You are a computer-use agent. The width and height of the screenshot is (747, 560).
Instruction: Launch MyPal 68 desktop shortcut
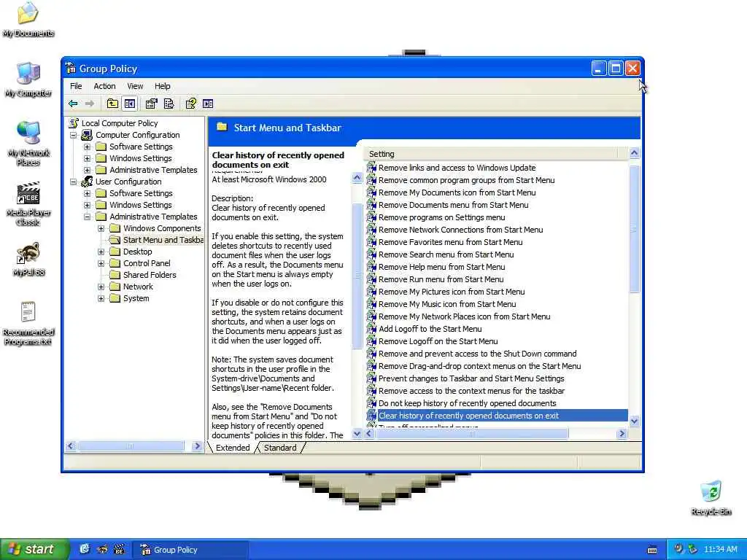(28, 260)
